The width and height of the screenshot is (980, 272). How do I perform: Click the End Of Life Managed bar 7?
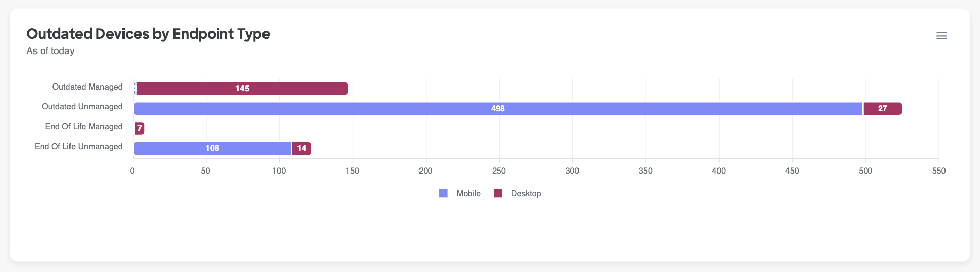[139, 128]
